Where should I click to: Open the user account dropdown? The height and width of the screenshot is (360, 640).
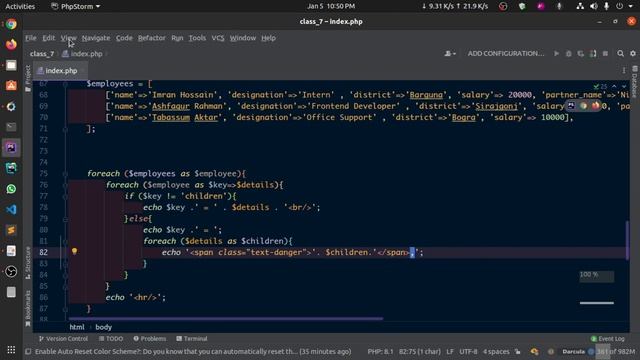pos(450,53)
